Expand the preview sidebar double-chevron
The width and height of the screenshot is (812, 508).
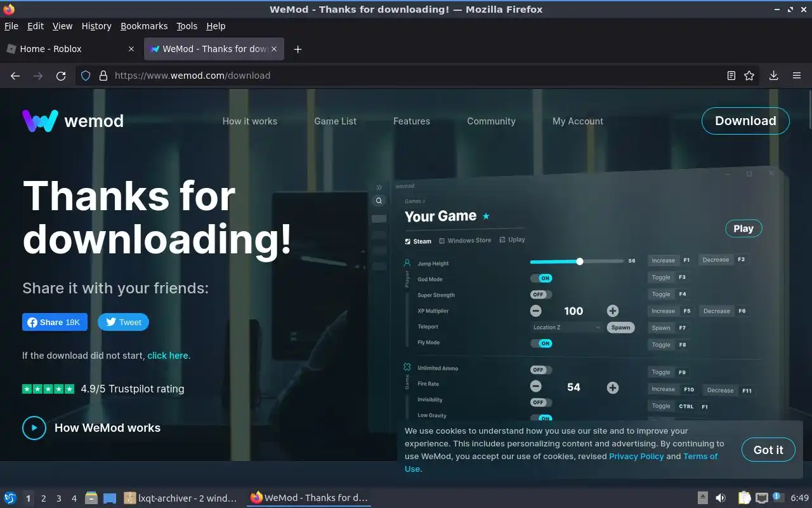click(379, 187)
